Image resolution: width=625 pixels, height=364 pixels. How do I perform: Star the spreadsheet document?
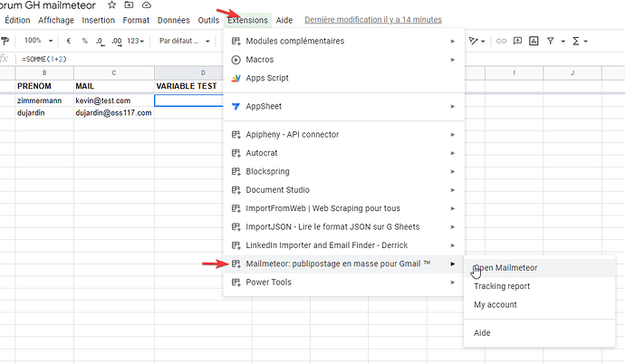click(x=112, y=5)
